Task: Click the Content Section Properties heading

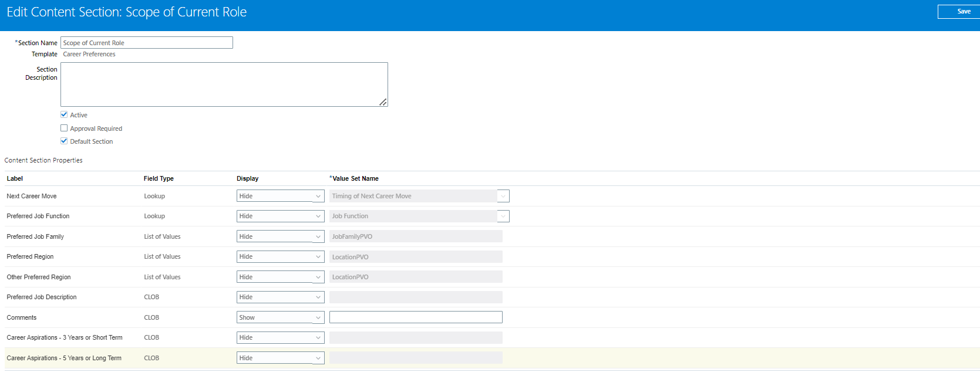Action: [43, 160]
